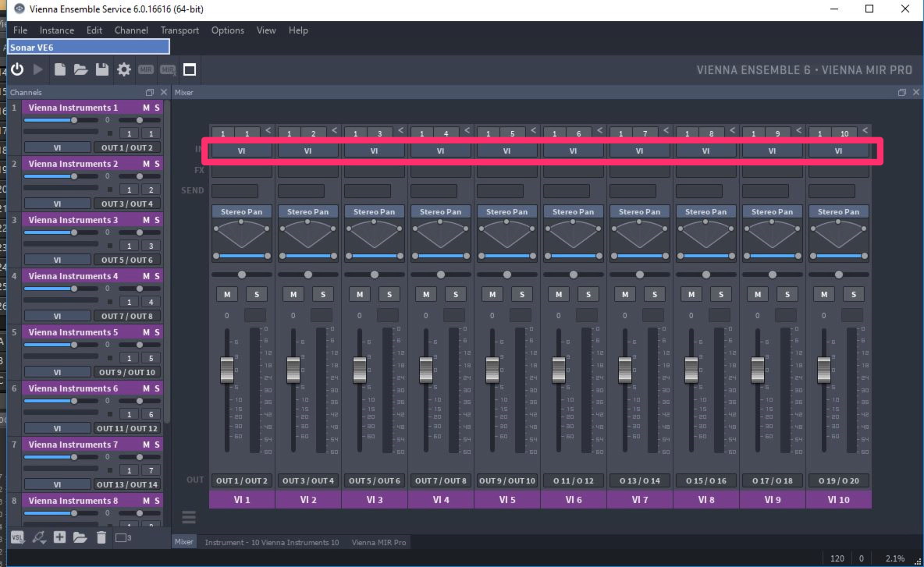Click the first MIR toolbar icon
This screenshot has width=924, height=567.
146,69
